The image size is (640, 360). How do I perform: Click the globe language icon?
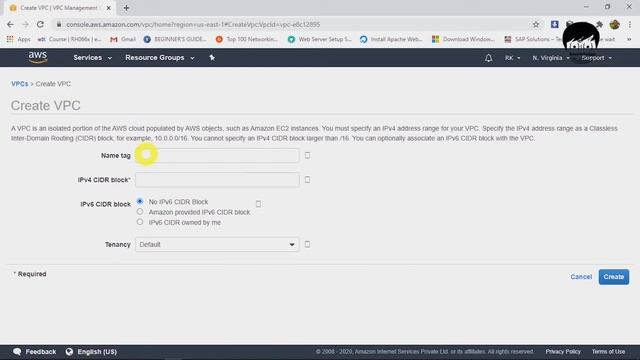pos(69,351)
